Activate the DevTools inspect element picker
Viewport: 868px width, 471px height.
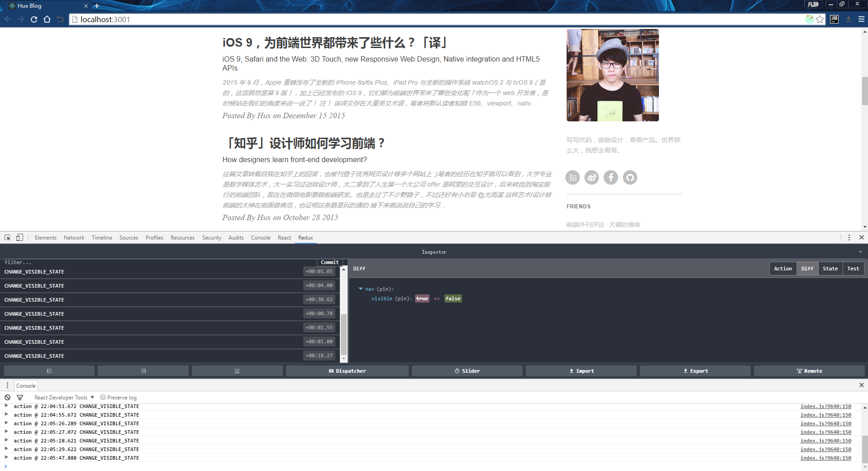(x=8, y=237)
